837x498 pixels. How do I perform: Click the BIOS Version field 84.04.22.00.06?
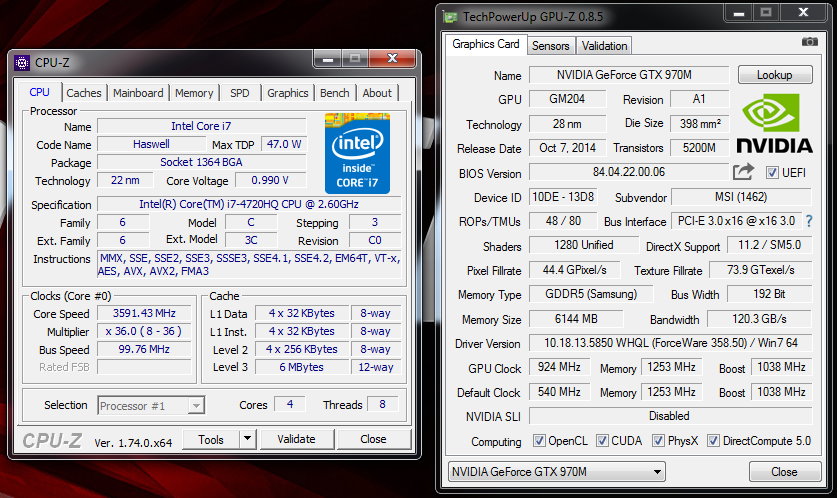pyautogui.click(x=629, y=172)
